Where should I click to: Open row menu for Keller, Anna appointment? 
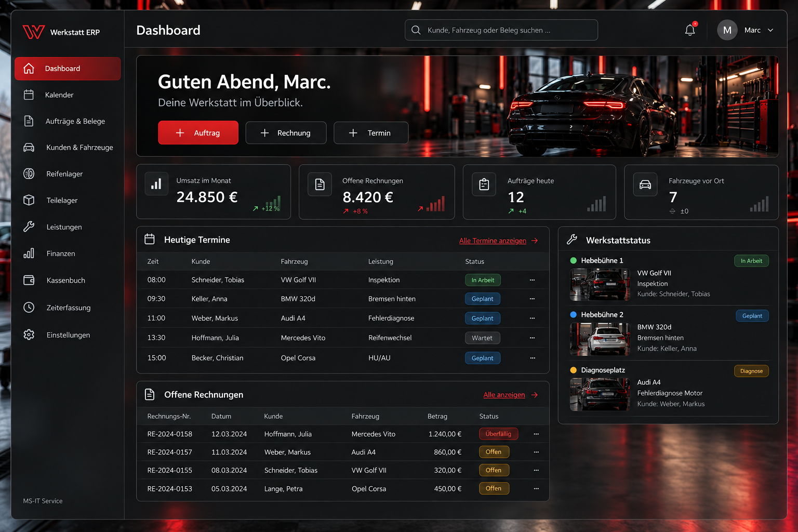pyautogui.click(x=532, y=299)
